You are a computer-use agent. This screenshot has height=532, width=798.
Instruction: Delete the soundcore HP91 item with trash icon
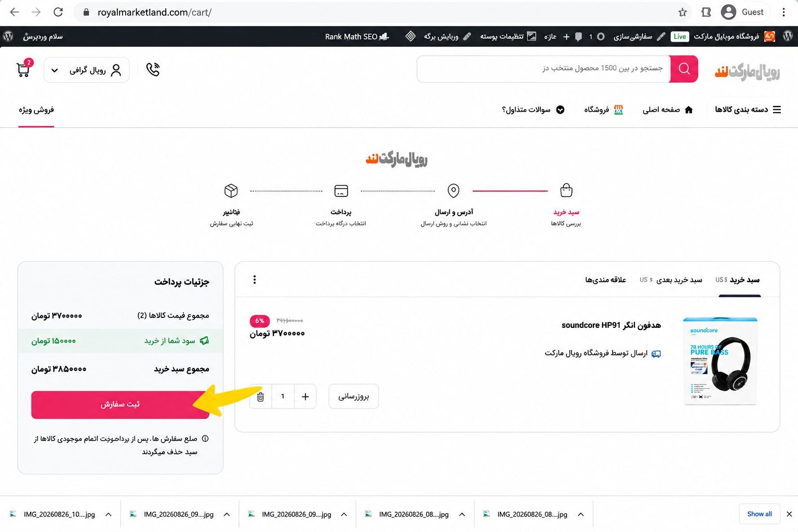point(261,397)
